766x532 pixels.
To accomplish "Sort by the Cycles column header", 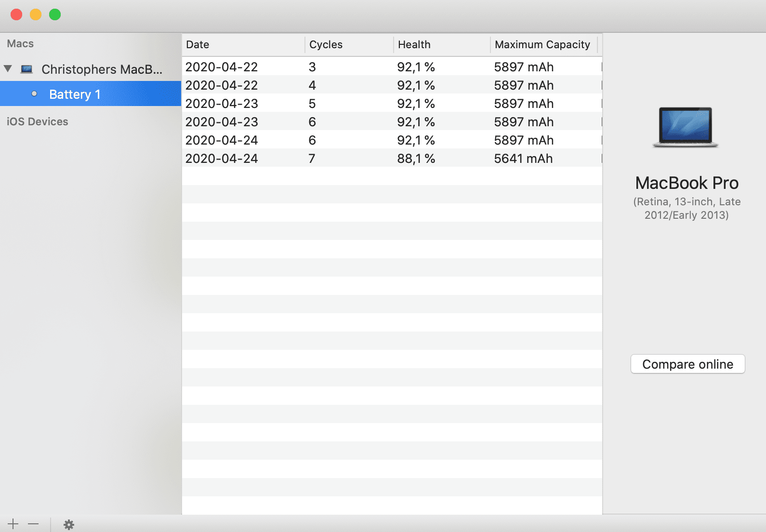I will point(349,44).
